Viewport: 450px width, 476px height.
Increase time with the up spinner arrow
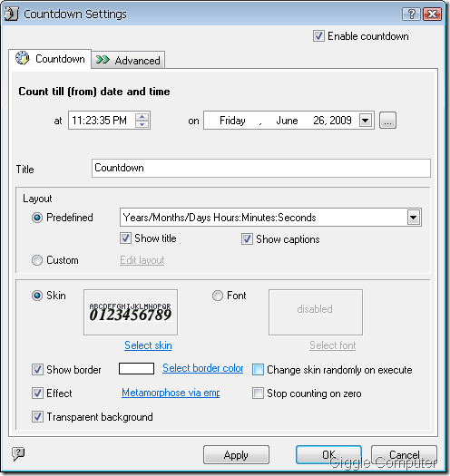click(142, 117)
